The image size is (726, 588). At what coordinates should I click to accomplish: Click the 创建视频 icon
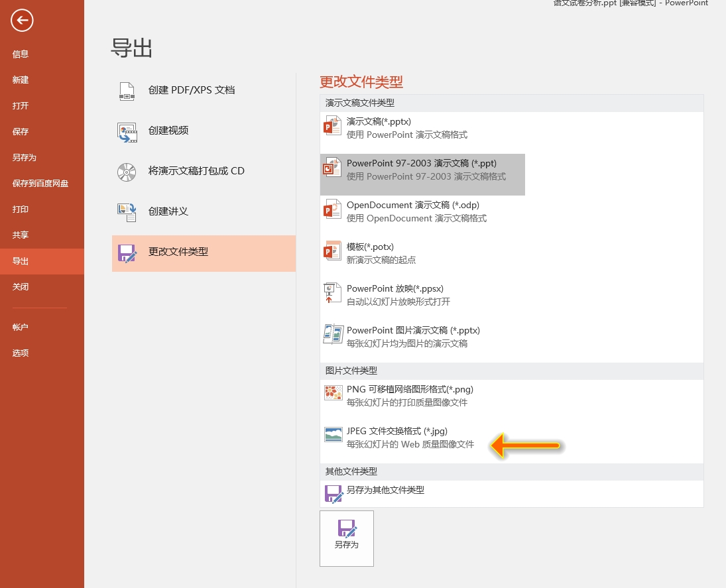126,132
